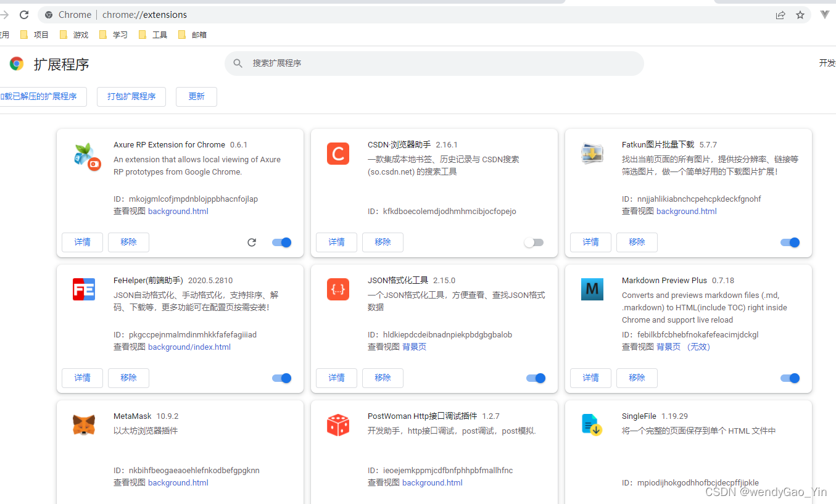Turn off the JSON格式化工具 toggle
Viewport: 836px width, 504px height.
[536, 378]
